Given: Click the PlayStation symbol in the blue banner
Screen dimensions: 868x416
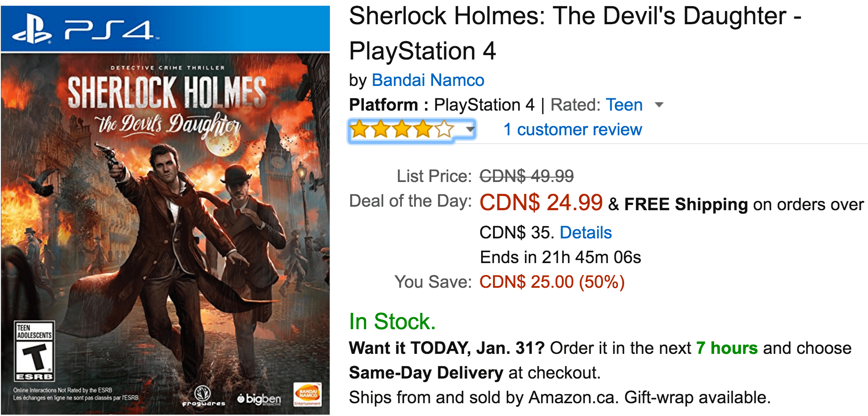Looking at the screenshot, I should pos(32,31).
